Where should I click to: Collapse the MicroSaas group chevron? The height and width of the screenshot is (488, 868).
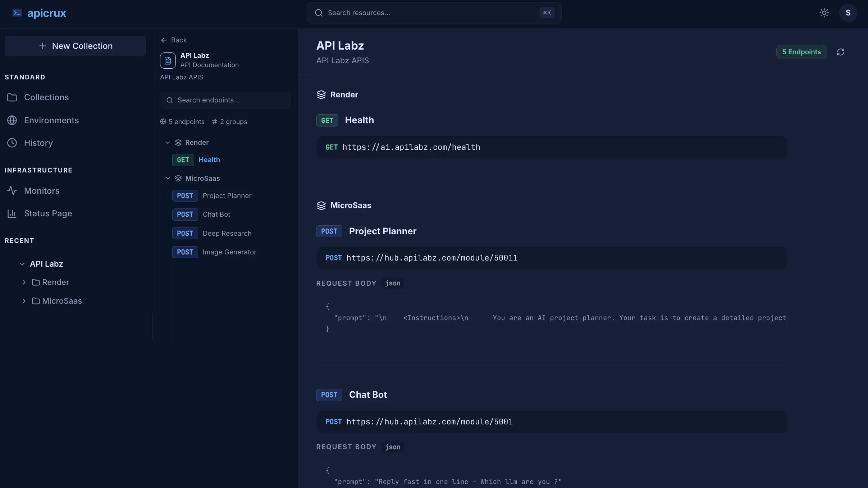(168, 179)
